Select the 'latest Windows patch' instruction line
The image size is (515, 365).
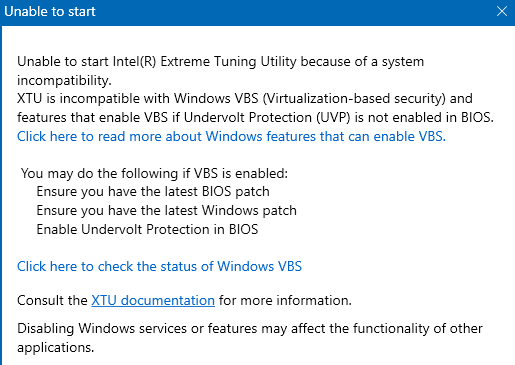166,211
